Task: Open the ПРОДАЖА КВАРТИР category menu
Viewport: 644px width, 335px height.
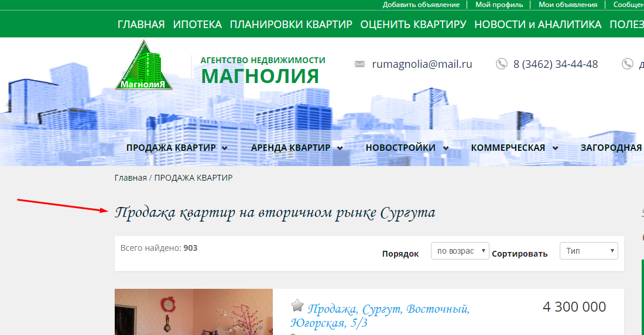Action: (171, 147)
